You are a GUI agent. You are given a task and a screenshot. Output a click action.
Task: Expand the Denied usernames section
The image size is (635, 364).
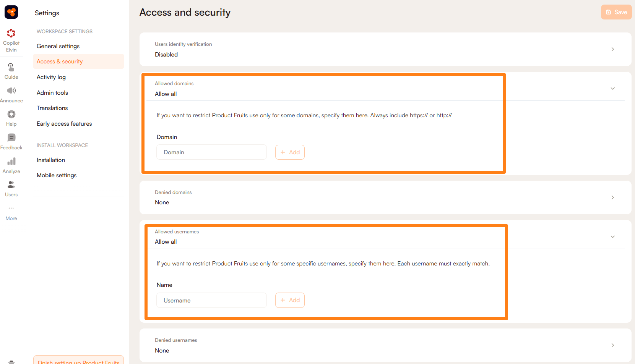tap(612, 345)
